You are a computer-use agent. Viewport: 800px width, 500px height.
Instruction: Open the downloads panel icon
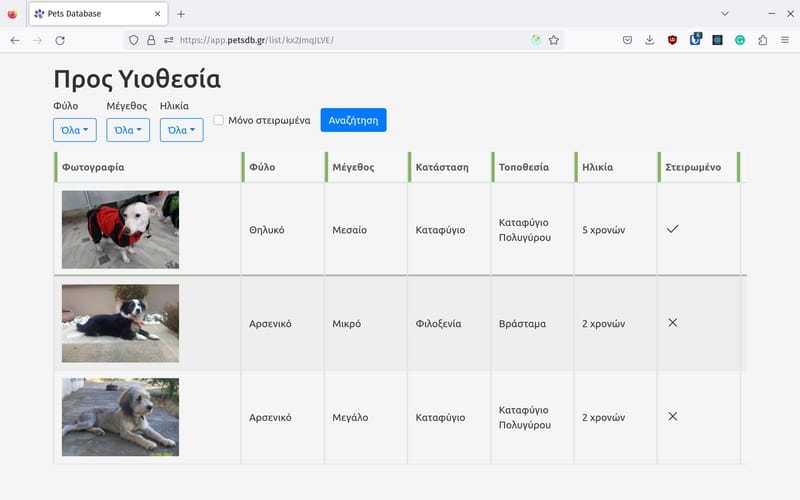[649, 40]
